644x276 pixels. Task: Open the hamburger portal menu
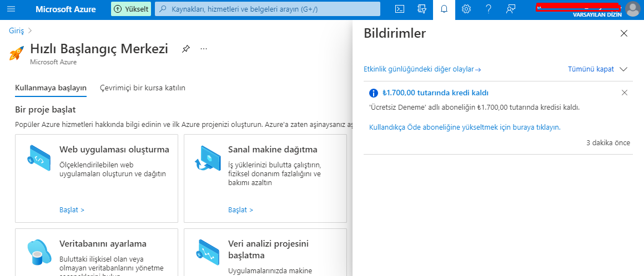click(11, 9)
